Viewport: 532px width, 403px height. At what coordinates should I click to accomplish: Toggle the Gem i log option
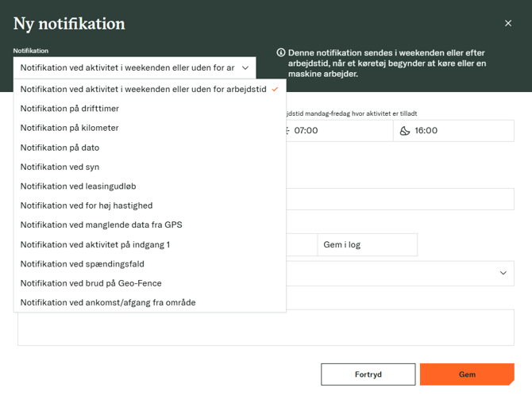(x=367, y=245)
